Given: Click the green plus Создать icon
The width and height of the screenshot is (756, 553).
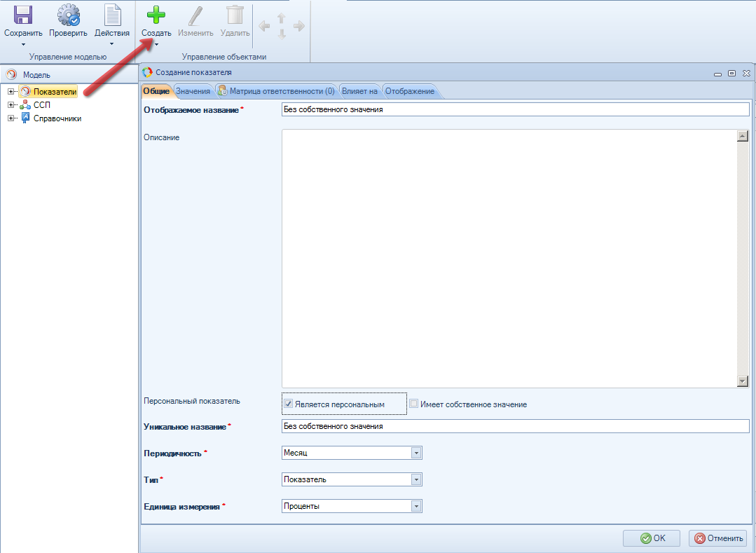Looking at the screenshot, I should click(x=156, y=15).
